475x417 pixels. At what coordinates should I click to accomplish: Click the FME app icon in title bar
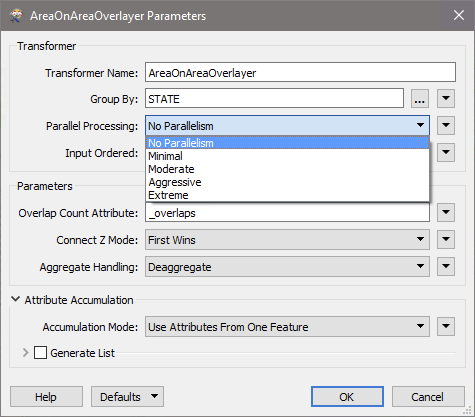coord(16,16)
